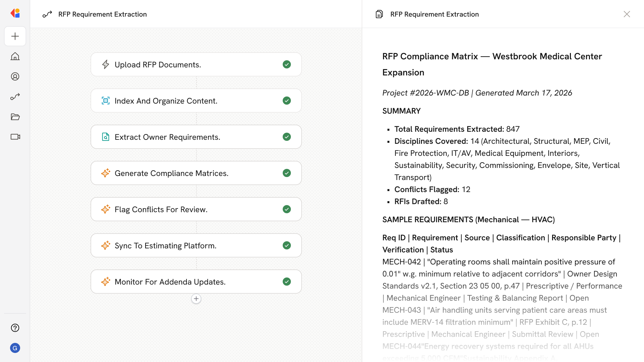Expand the Extract Owner Requirements step
Screen dimensions: 644x362
(x=196, y=137)
